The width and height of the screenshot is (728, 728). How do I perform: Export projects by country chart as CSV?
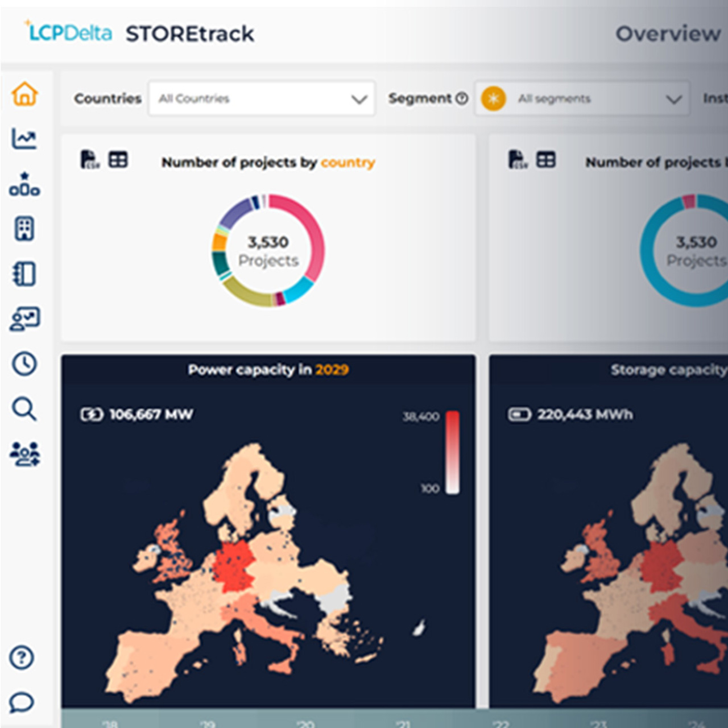(89, 160)
